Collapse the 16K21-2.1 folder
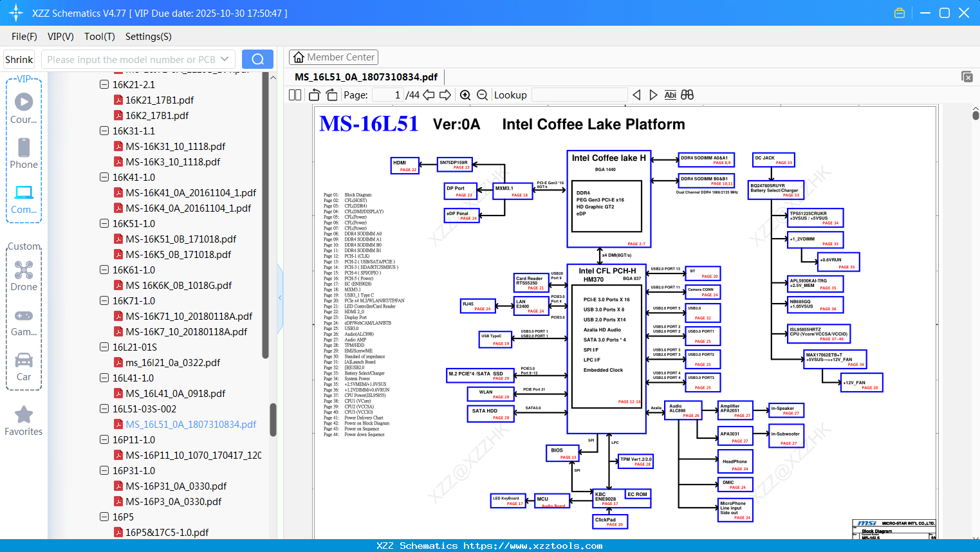Viewport: 980px width, 552px height. [104, 84]
